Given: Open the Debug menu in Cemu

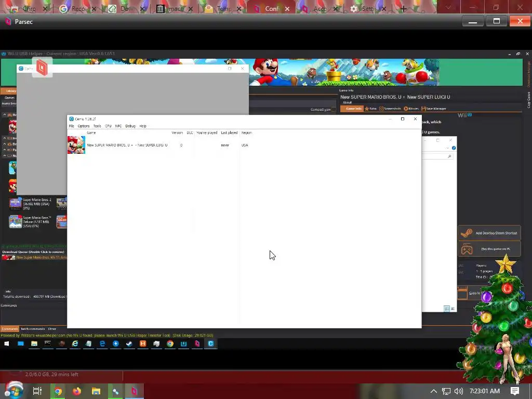Looking at the screenshot, I should tap(130, 126).
